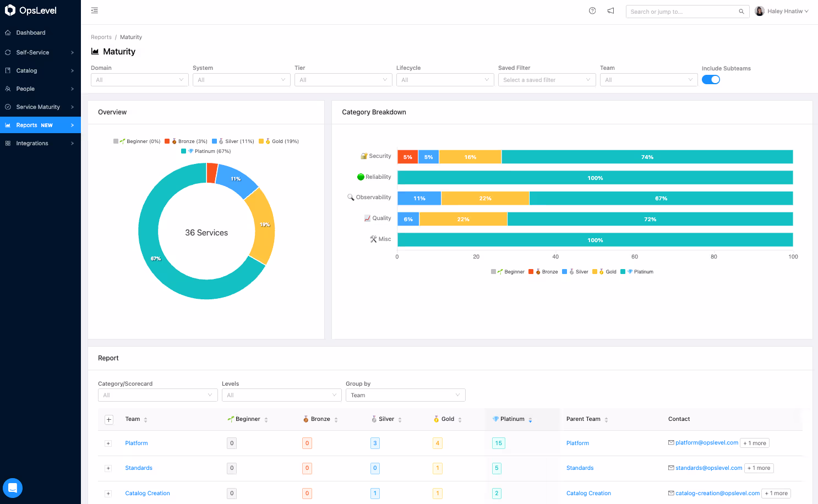Screen dimensions: 818x504
Task: Click the Misc tools icon
Action: tap(373, 239)
